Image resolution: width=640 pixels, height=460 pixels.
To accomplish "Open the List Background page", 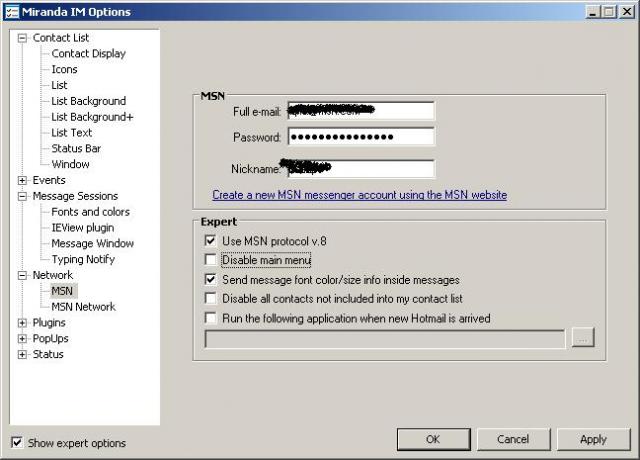I will [89, 101].
